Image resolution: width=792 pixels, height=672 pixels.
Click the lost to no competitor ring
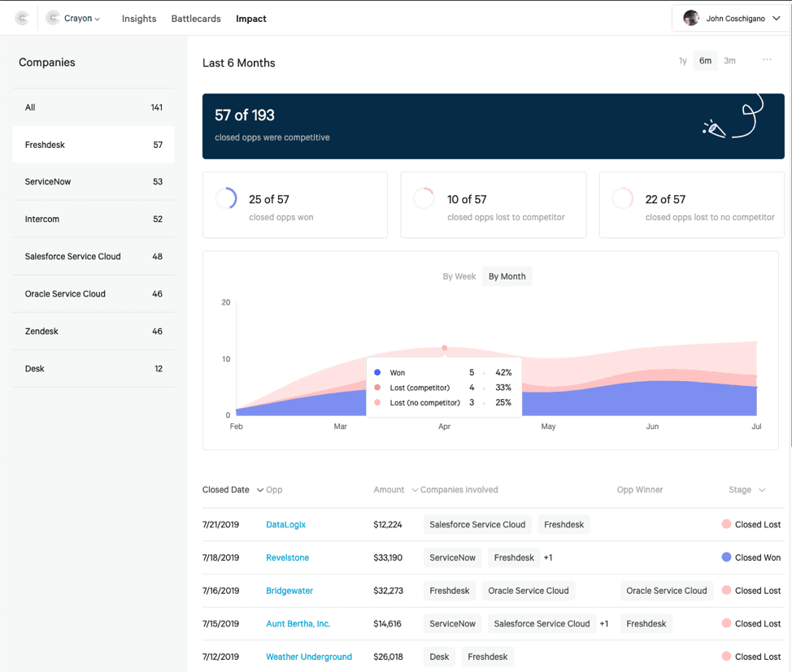[622, 199]
